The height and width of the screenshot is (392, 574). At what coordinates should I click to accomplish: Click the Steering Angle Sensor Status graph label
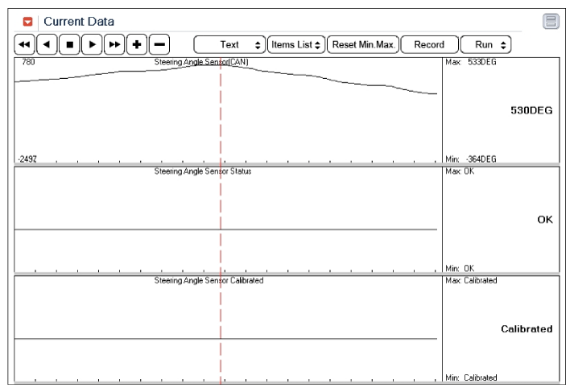click(x=203, y=171)
